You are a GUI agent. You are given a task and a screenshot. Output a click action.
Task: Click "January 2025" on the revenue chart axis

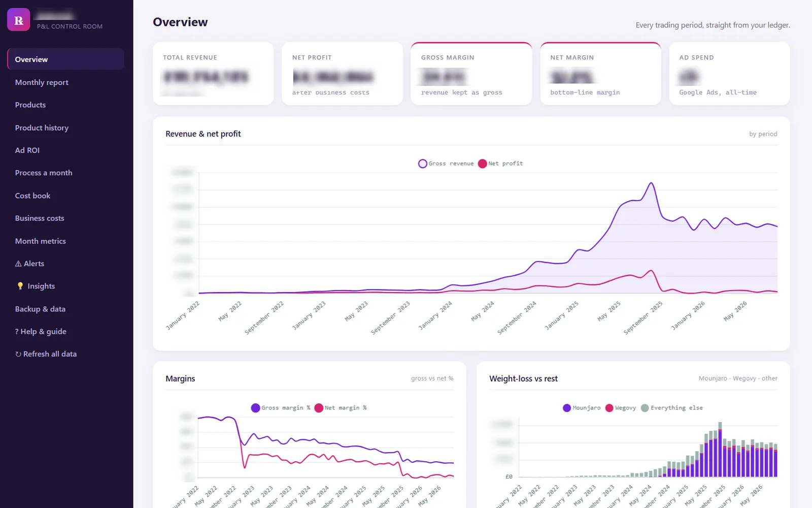point(561,316)
